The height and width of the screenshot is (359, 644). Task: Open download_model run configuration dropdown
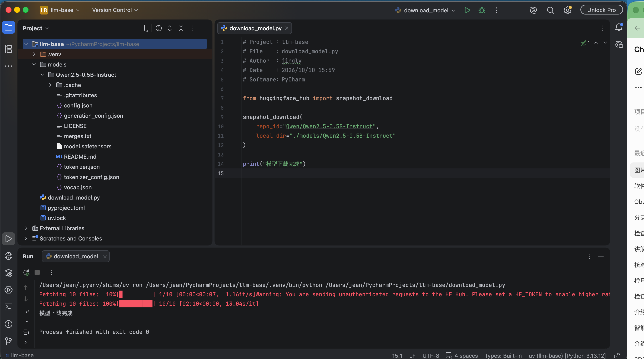pyautogui.click(x=425, y=10)
